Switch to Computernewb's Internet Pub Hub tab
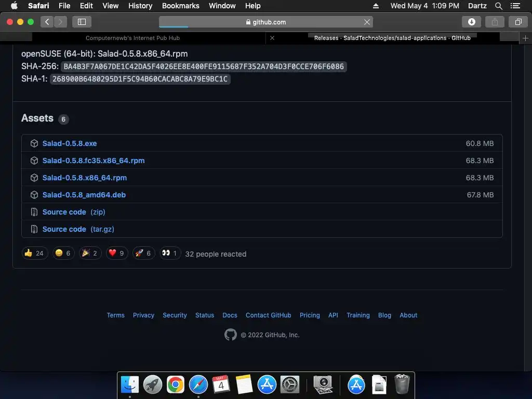 tap(132, 38)
